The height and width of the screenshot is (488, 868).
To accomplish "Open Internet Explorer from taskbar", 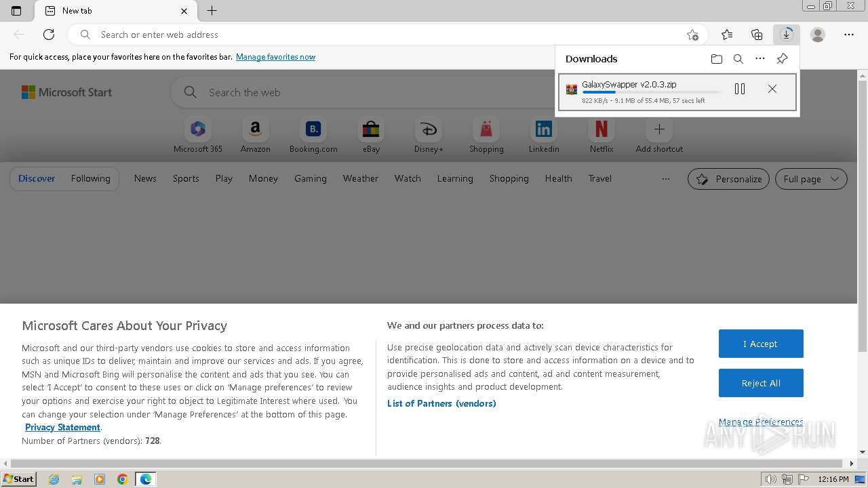I will 54,479.
